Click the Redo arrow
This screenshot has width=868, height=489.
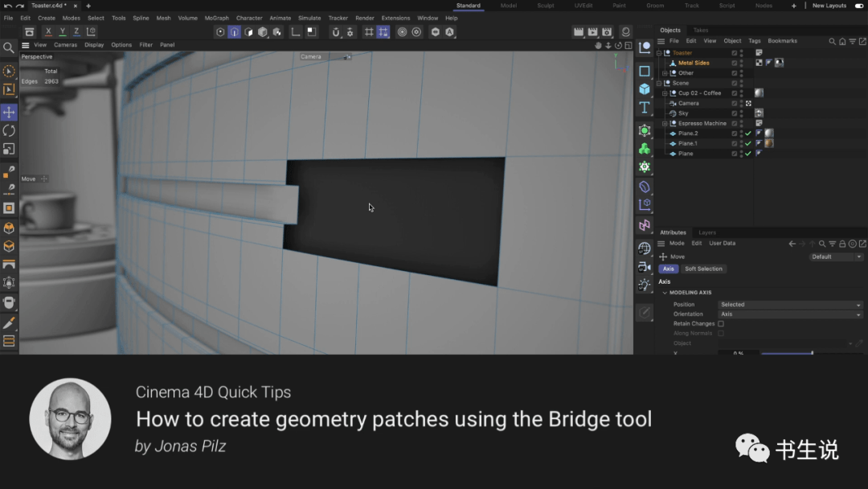click(x=20, y=6)
